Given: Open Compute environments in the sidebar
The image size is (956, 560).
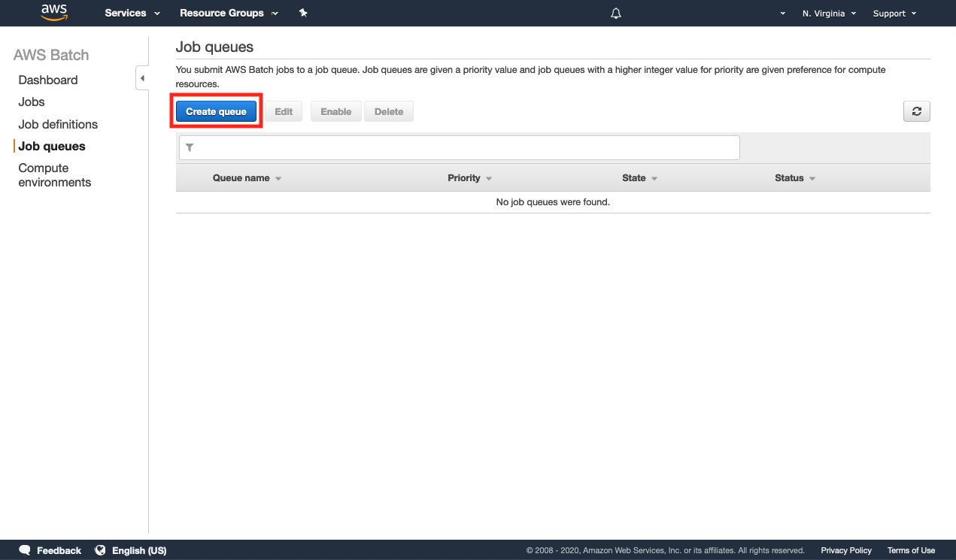Looking at the screenshot, I should (x=55, y=175).
